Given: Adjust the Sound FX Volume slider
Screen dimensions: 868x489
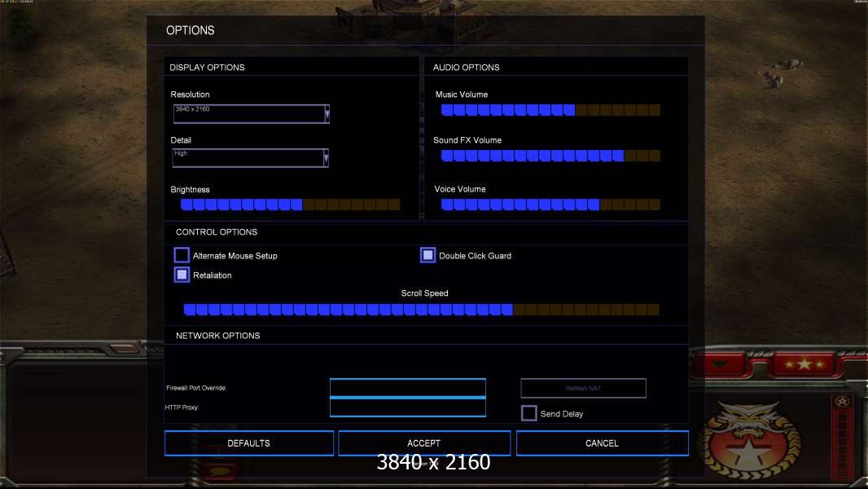Looking at the screenshot, I should (550, 156).
